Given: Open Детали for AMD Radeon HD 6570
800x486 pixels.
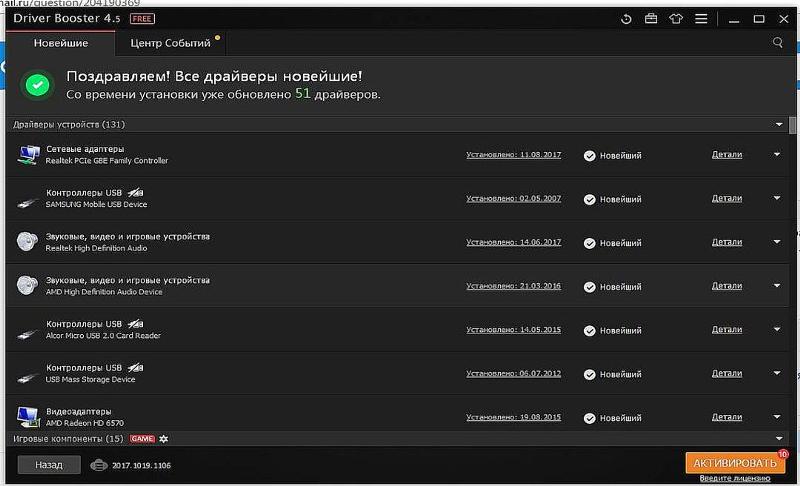Looking at the screenshot, I should tap(727, 417).
